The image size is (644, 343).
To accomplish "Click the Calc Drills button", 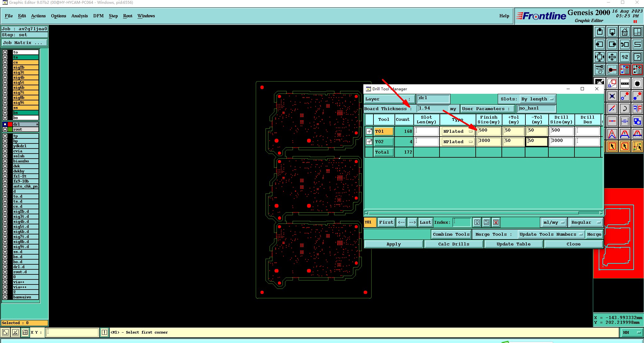I will pos(454,244).
